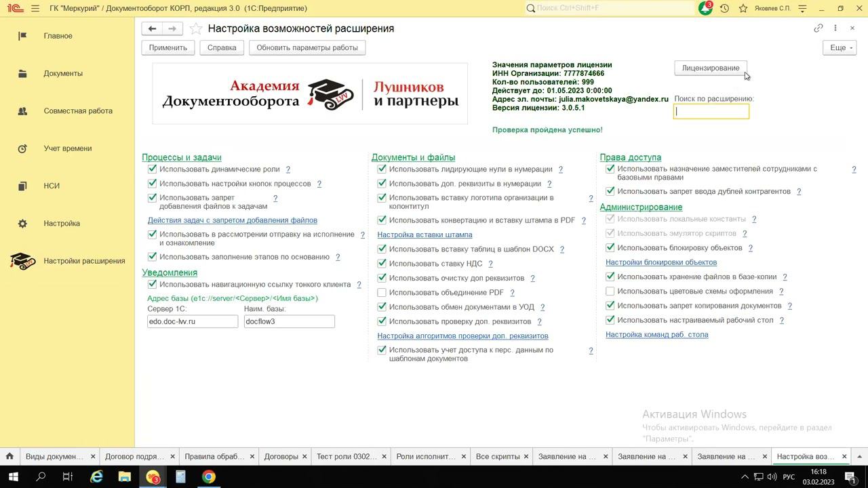
Task: Toggle Использовать настройки кнопок процессов checkbox
Action: (153, 184)
